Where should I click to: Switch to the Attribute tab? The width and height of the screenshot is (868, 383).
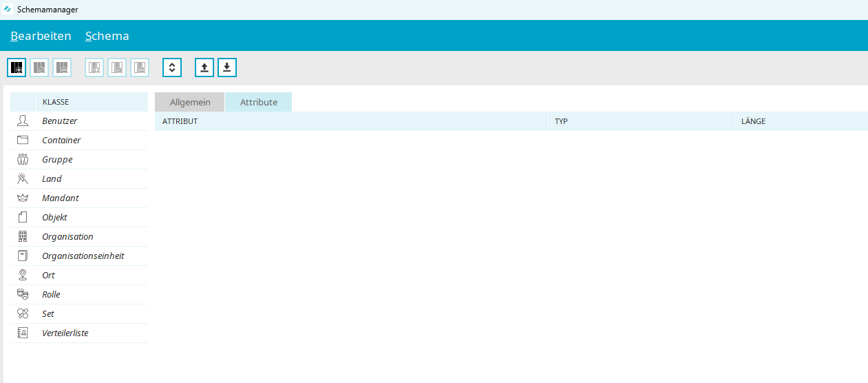(x=258, y=102)
